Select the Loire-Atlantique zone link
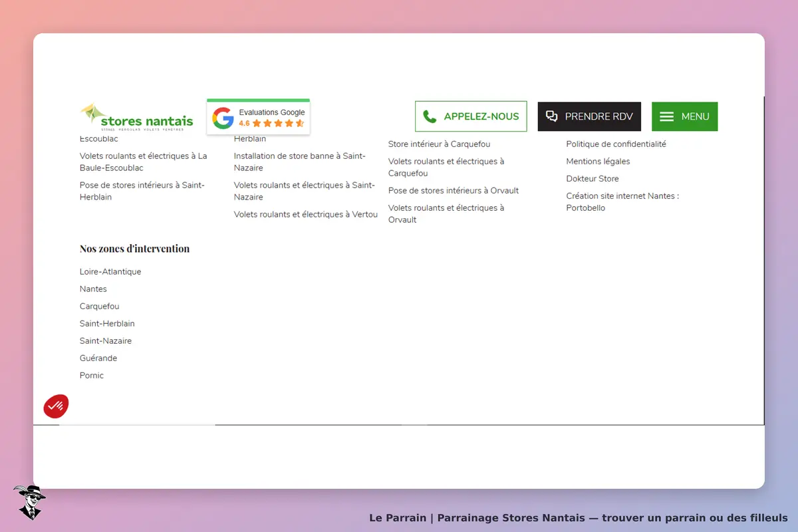Screen dimensions: 798x532 click(110, 271)
